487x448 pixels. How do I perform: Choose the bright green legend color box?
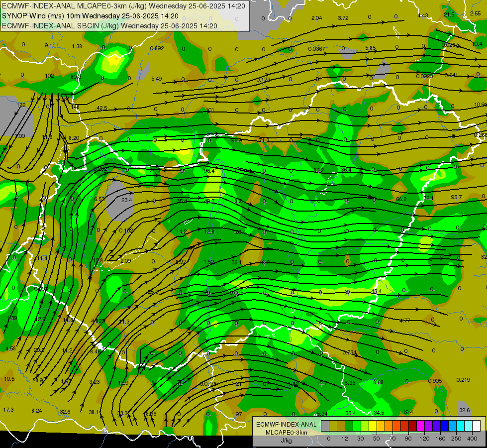click(x=357, y=426)
